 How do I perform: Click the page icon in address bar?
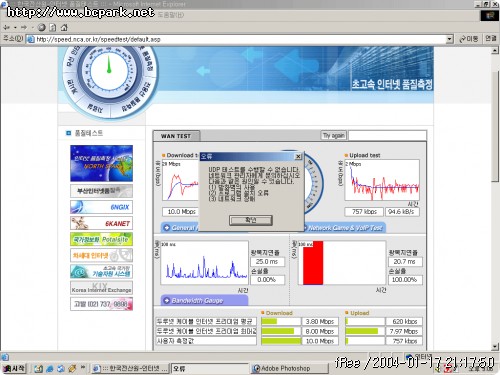[x=31, y=39]
